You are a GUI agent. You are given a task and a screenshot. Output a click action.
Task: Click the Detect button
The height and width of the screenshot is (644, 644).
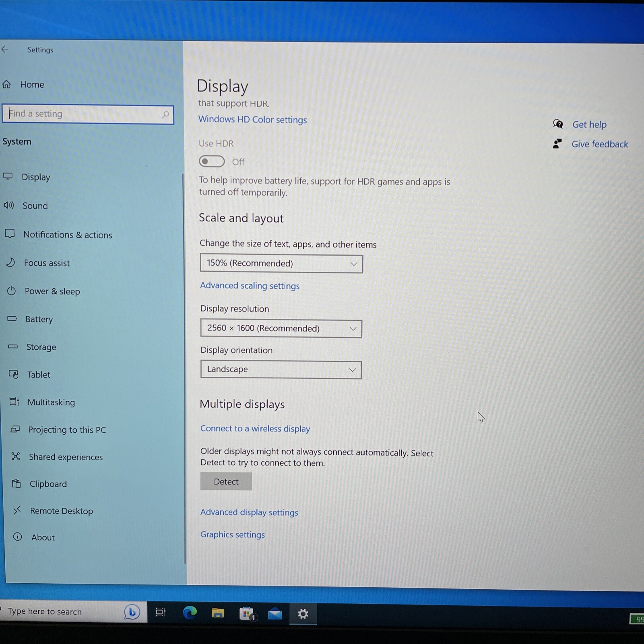pyautogui.click(x=226, y=481)
